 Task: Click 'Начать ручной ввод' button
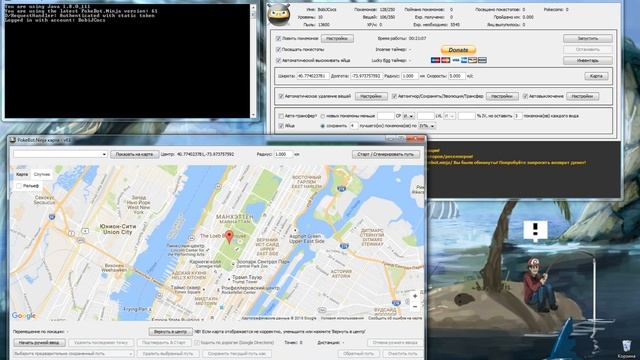click(39, 343)
